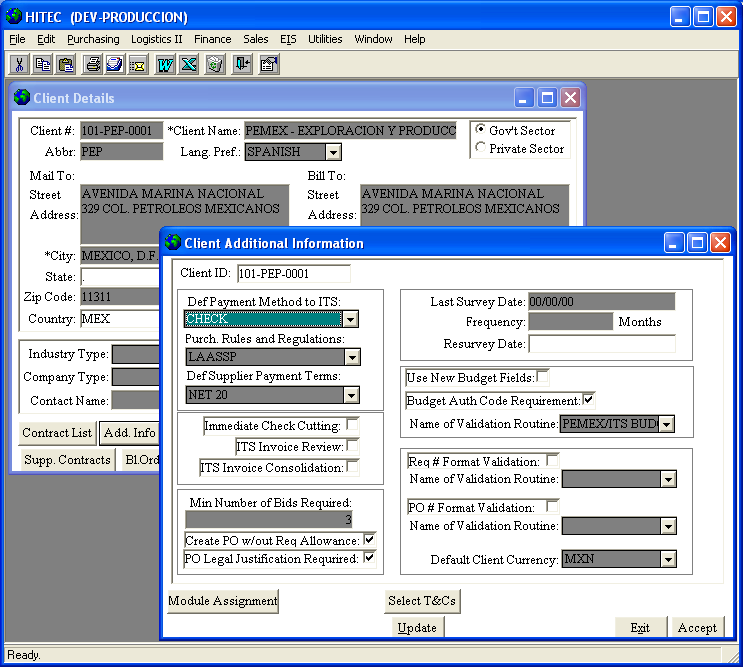Click the Select T&Cs button
Viewport: 743px width, 667px height.
422,601
